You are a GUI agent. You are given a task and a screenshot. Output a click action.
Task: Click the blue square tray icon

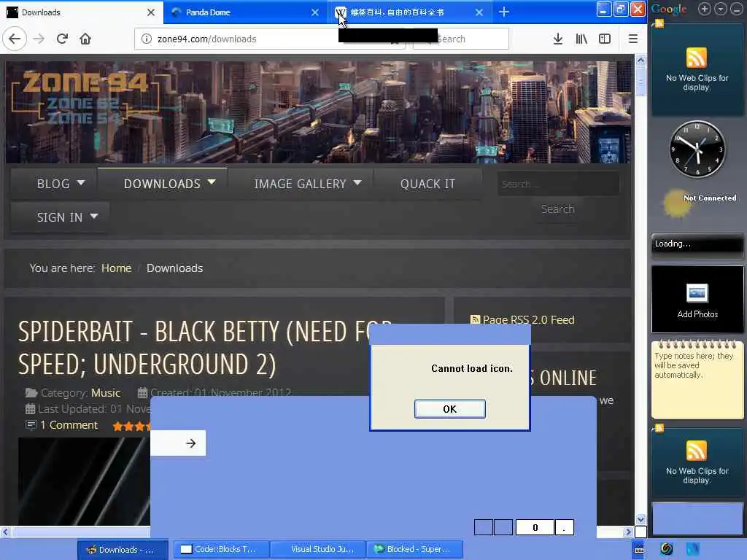pos(693,549)
